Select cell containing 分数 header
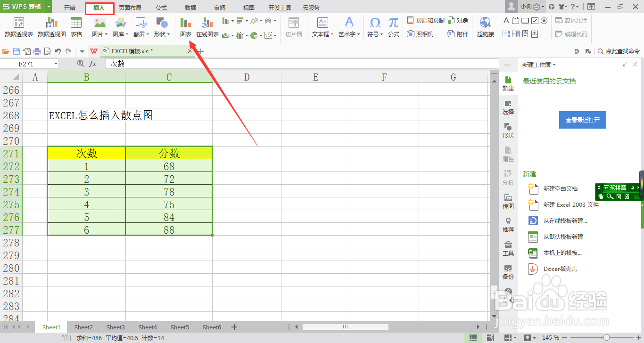Viewport: 644px width, 343px height. pyautogui.click(x=169, y=153)
